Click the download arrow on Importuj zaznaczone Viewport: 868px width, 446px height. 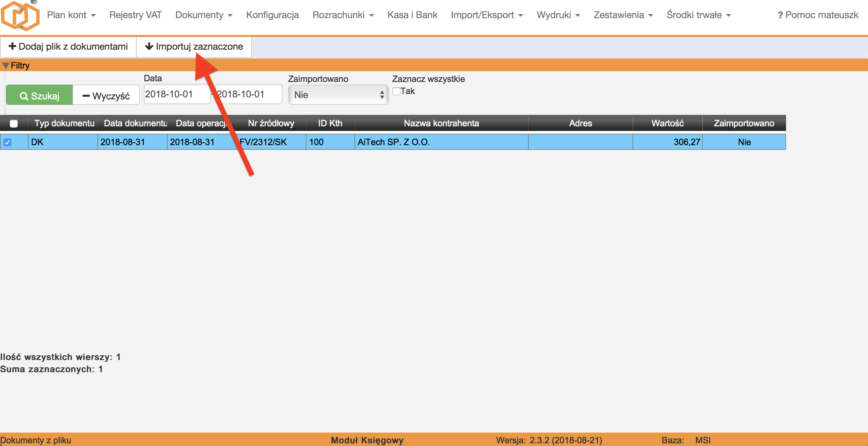149,46
